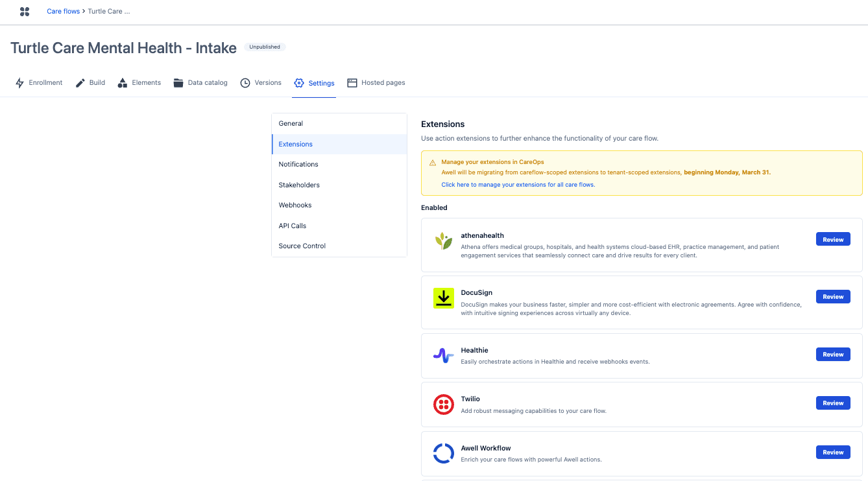Review the Healthie extension

pyautogui.click(x=833, y=354)
